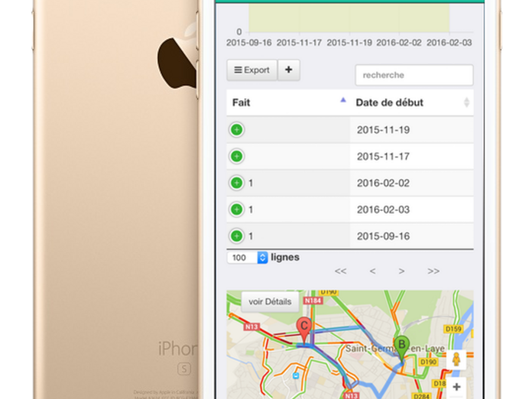Image resolution: width=532 pixels, height=399 pixels.
Task: Open the 100 lignes page-size dropdown
Action: click(x=247, y=258)
